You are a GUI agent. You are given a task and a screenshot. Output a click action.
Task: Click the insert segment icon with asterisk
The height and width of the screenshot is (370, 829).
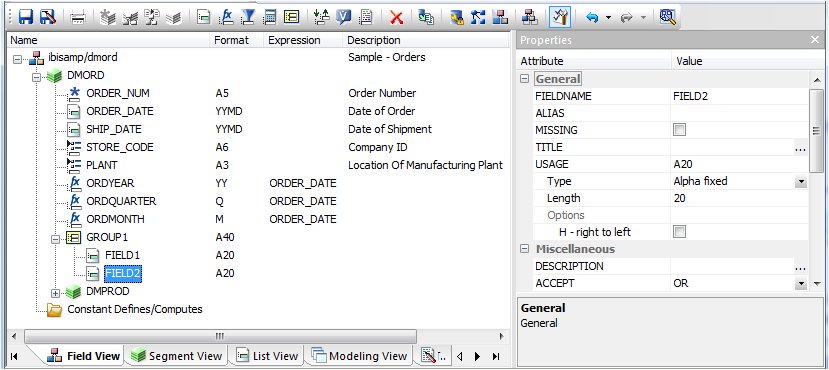108,17
